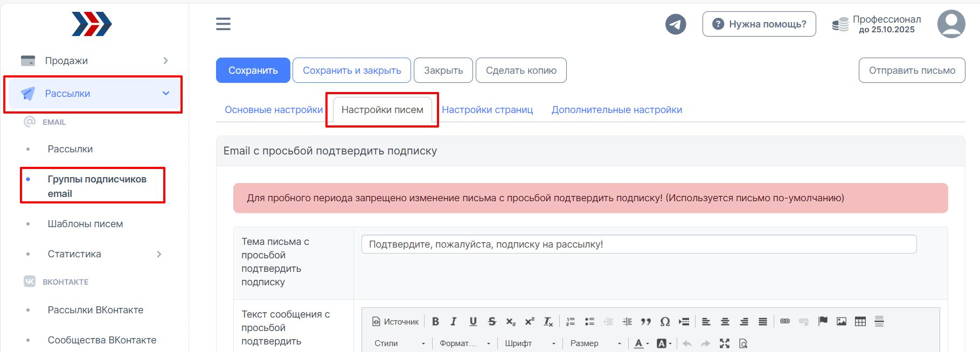
Task: Insert a numbered list
Action: tap(571, 321)
